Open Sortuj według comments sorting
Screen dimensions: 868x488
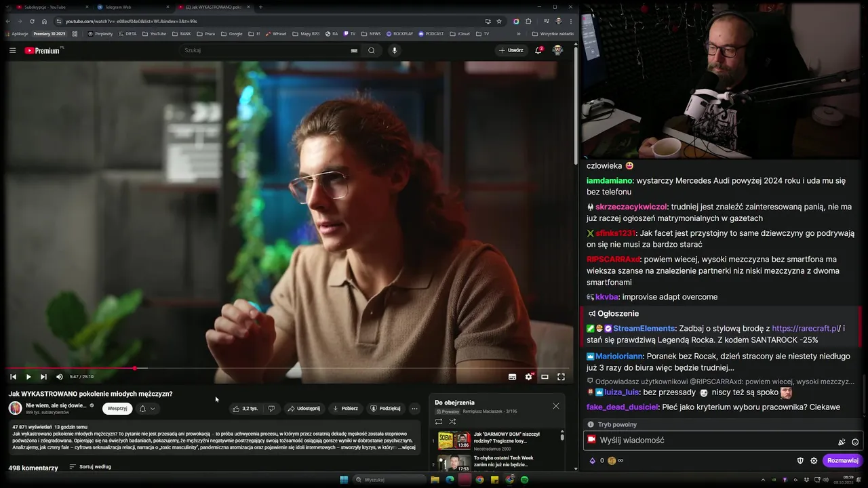(90, 467)
